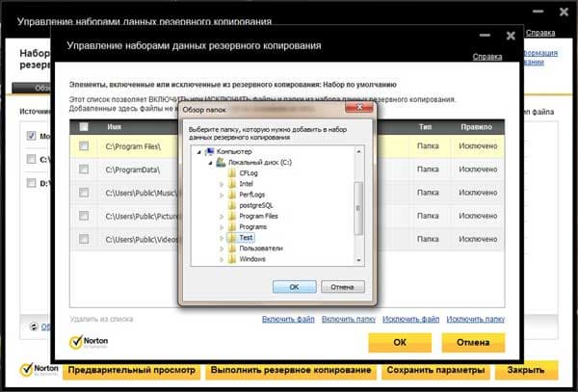Close the Обзор папок dialog

(359, 107)
